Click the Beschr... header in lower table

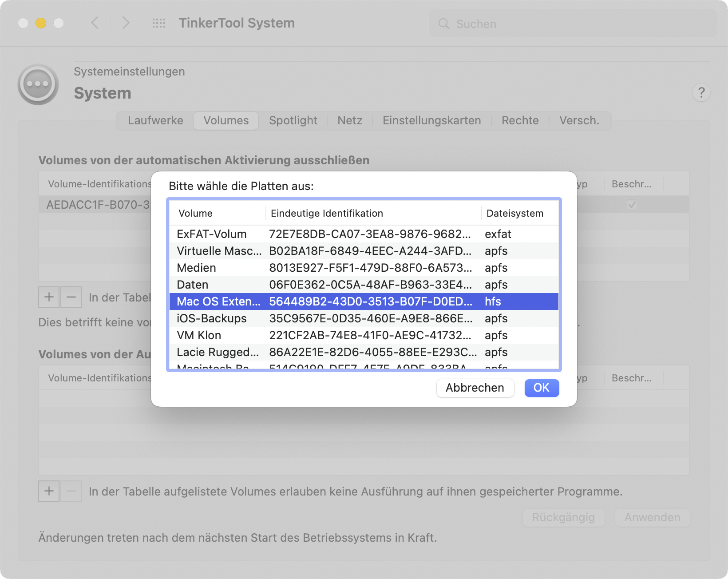pyautogui.click(x=632, y=378)
